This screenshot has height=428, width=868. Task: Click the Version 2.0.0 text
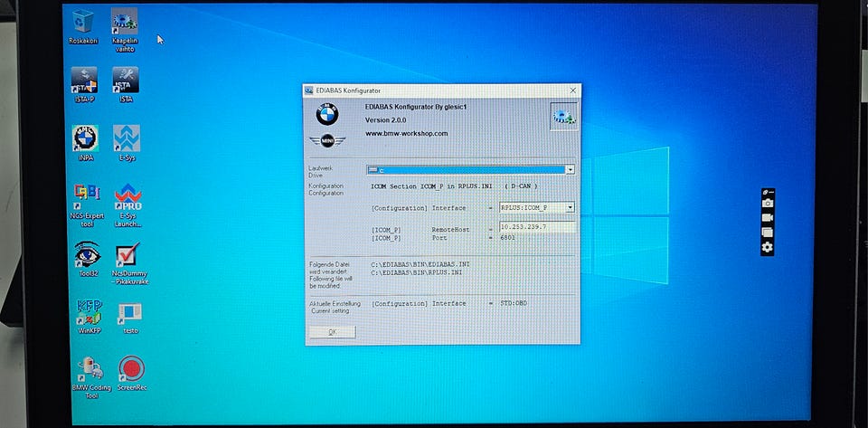(x=385, y=120)
